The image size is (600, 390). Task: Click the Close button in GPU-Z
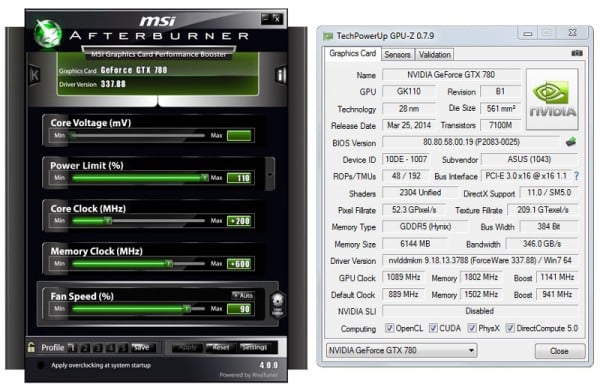[x=559, y=351]
